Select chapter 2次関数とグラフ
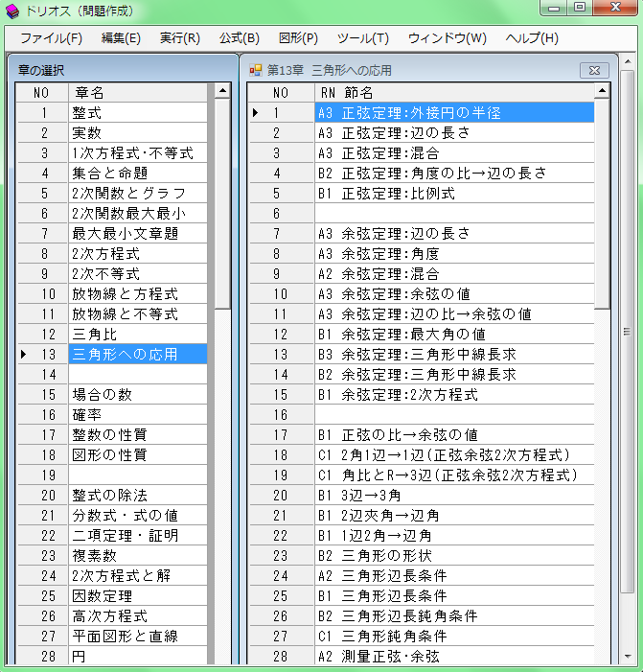 [137, 194]
